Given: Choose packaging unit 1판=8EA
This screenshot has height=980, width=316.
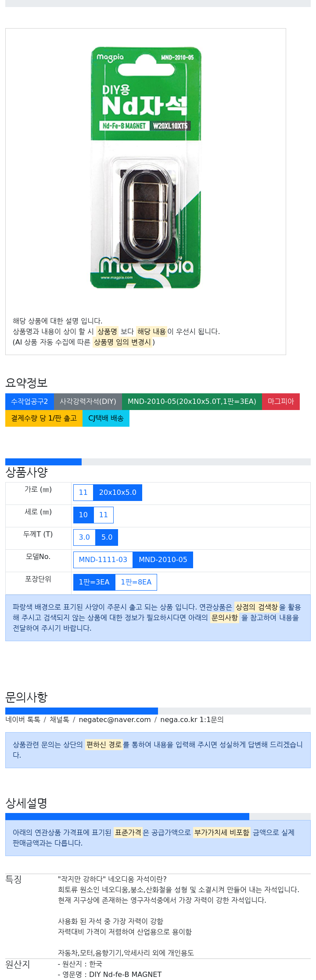Looking at the screenshot, I should click(x=136, y=582).
